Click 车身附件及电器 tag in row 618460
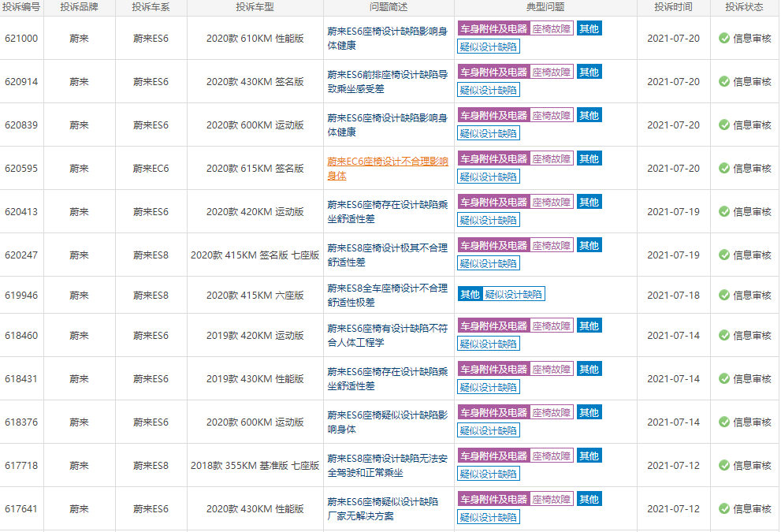Image resolution: width=781 pixels, height=532 pixels. (493, 326)
